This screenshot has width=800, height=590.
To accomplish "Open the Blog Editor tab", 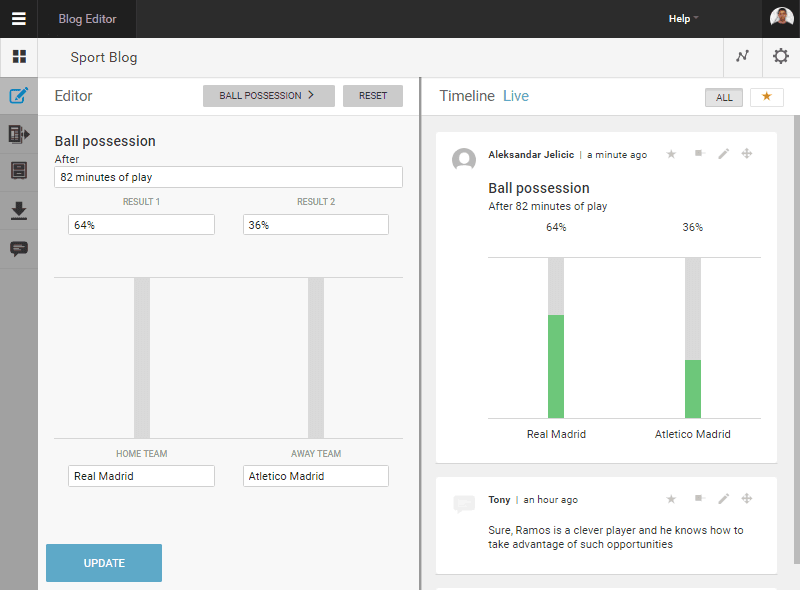I will 87,19.
